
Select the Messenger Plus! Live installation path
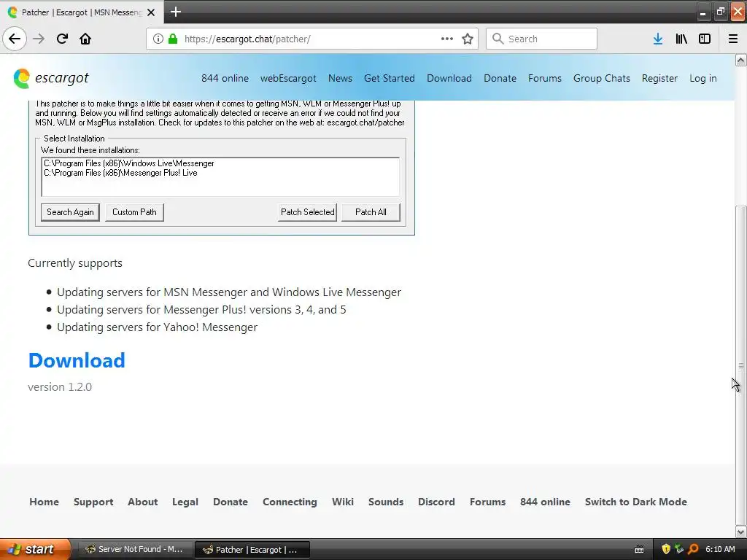120,173
